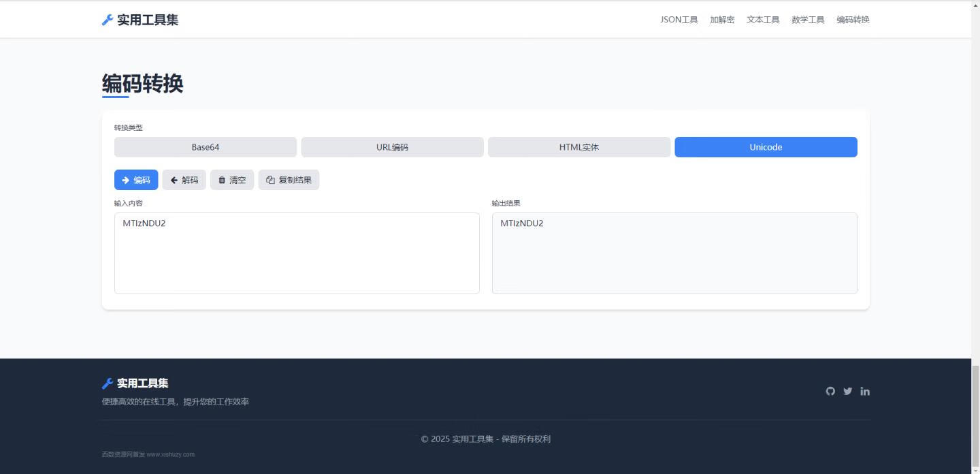This screenshot has width=980, height=474.
Task: Switch to URL编码 conversion mode
Action: 392,146
